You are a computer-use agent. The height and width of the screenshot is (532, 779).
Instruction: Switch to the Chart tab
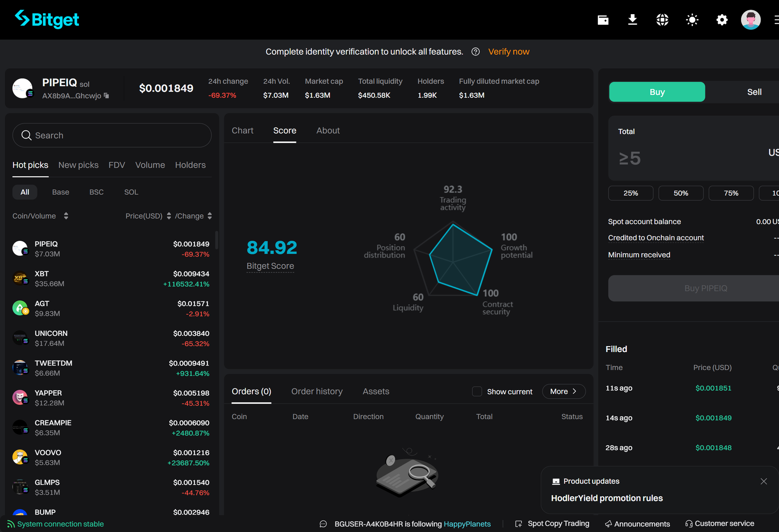pos(242,130)
